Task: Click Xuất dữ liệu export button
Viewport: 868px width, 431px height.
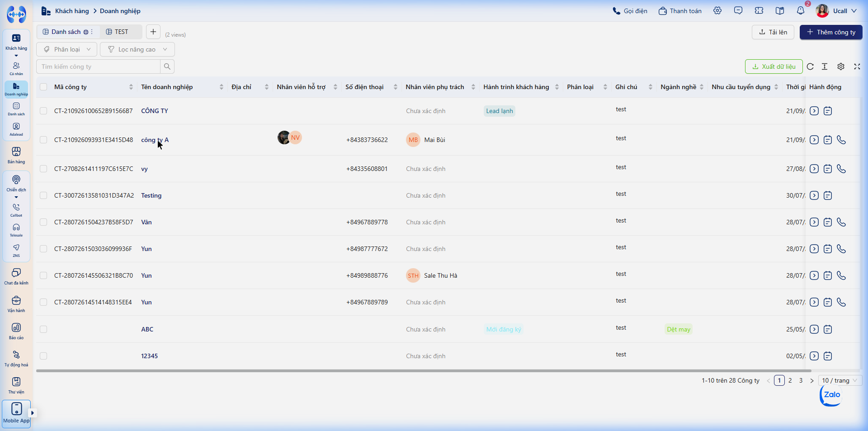Action: point(774,66)
